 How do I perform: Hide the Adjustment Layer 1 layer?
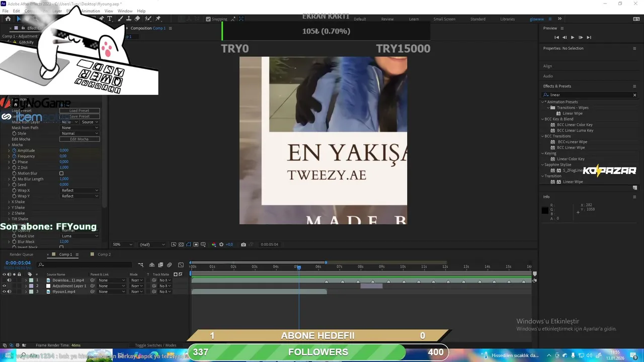coord(5,286)
